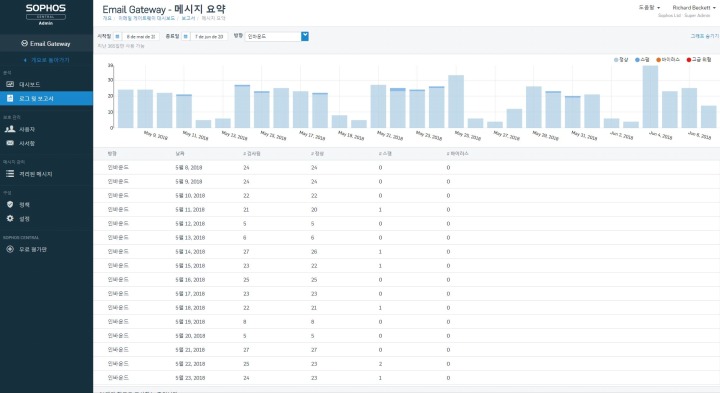
Task: Toggle the red advanced threat legend swatch
Action: [x=689, y=60]
